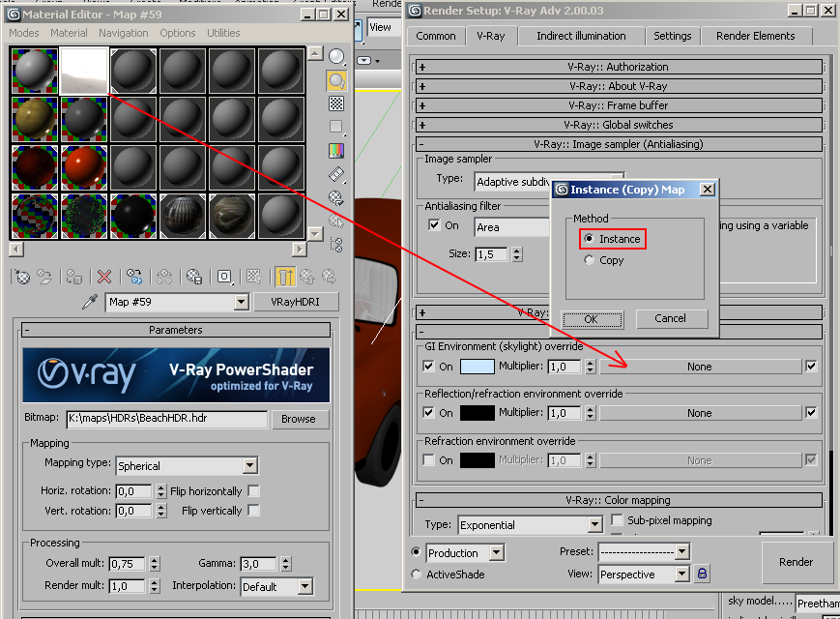Select the red shiny sphere material slot
Screen dimensions: 840x619
(x=84, y=167)
